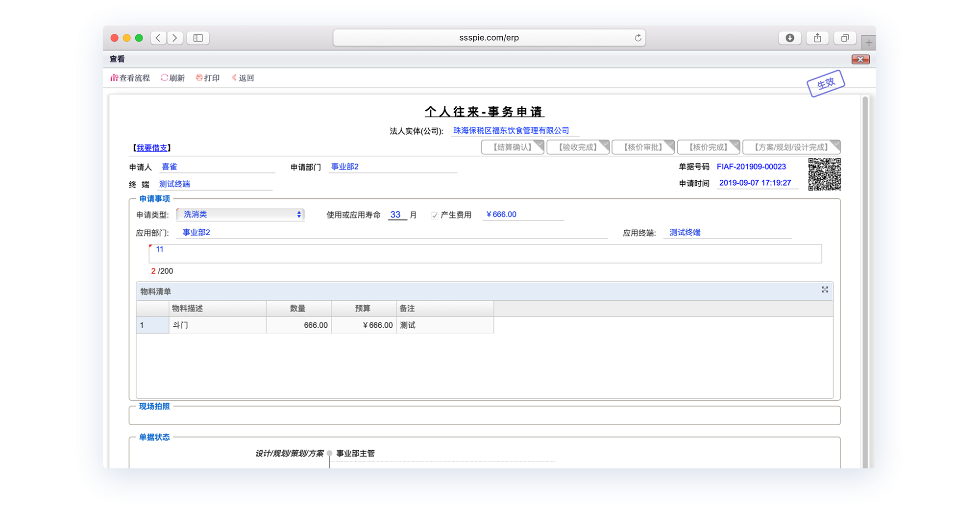
Task: Click the 【方案/规划/设计完成】 button
Action: pyautogui.click(x=791, y=147)
